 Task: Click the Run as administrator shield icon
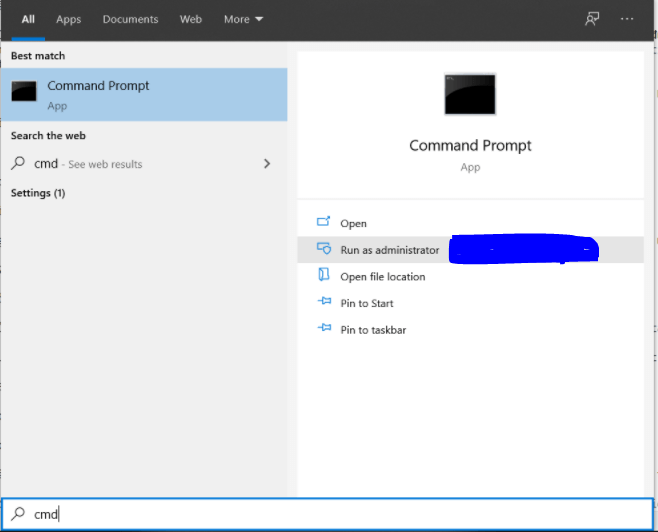(x=324, y=248)
